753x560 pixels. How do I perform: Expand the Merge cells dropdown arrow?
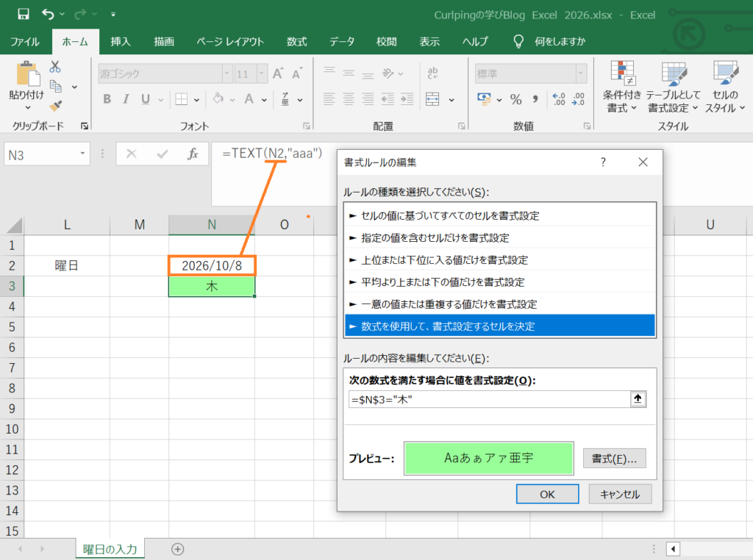point(452,100)
